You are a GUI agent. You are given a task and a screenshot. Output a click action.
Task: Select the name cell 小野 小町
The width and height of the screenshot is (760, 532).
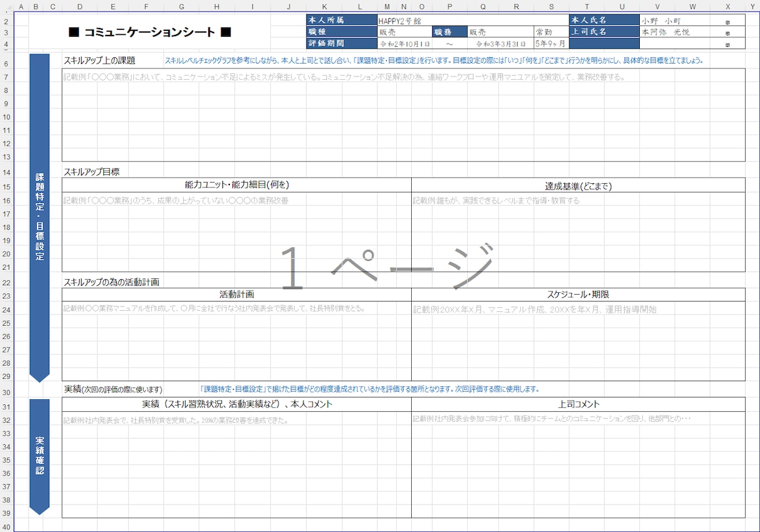coord(675,21)
